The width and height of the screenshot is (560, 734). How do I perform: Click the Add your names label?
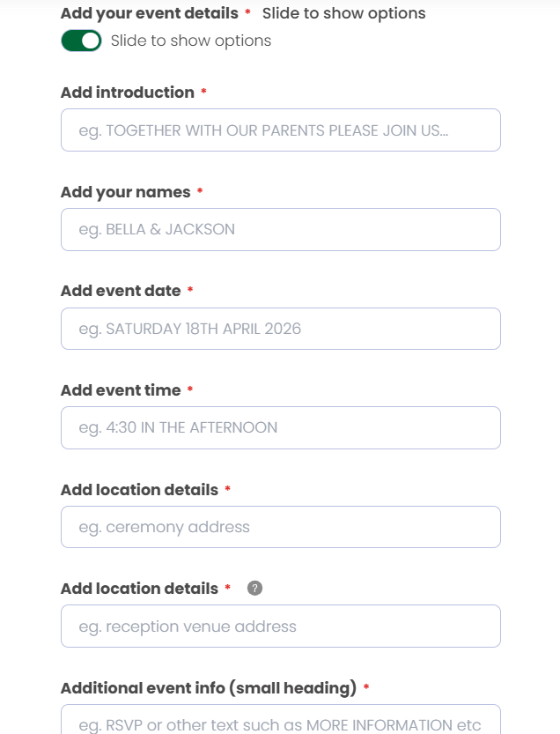pyautogui.click(x=126, y=192)
